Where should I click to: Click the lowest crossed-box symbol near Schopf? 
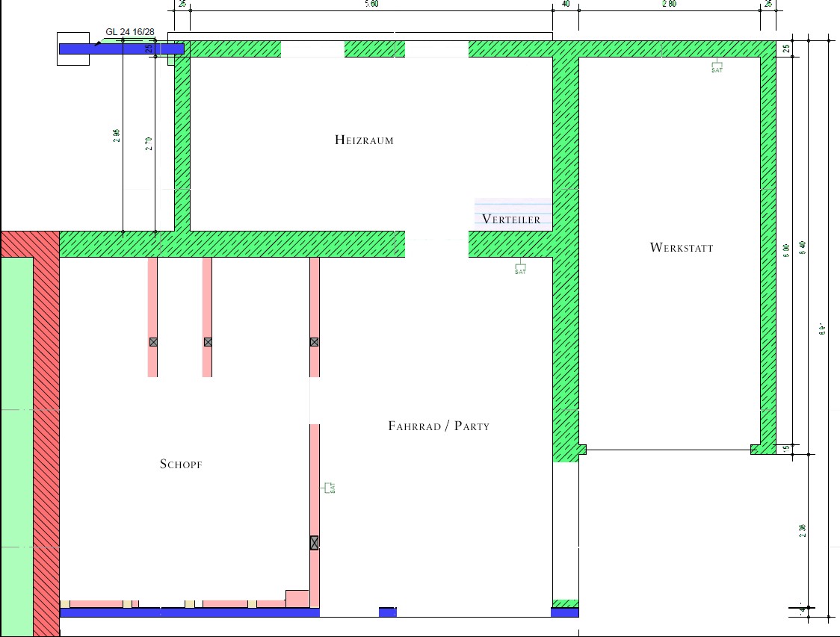[x=314, y=543]
